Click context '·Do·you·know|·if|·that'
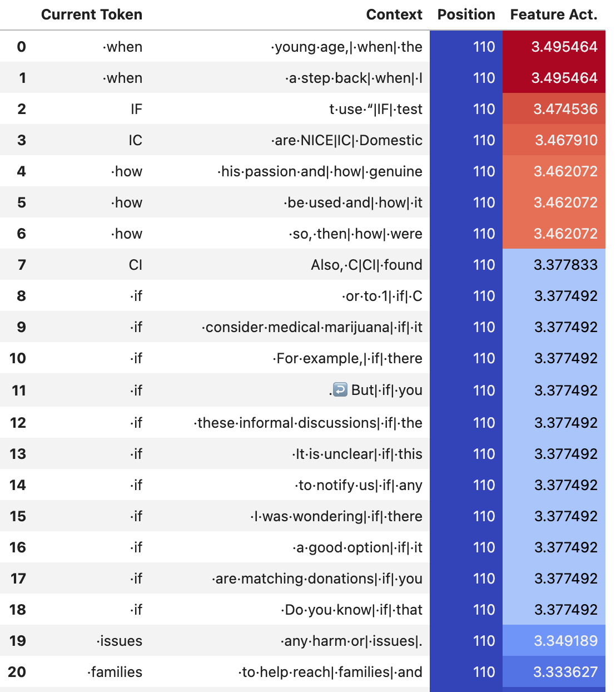Viewport: 616px width, 692px height. 351,610
